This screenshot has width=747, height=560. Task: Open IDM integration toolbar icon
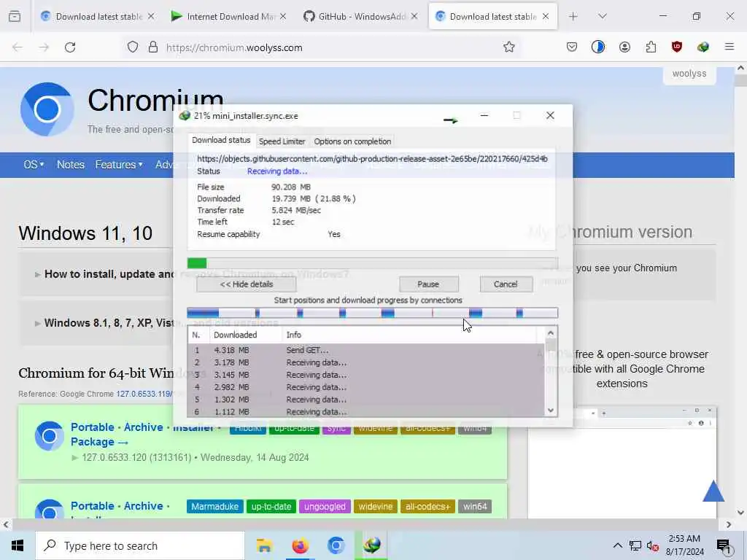pyautogui.click(x=703, y=47)
